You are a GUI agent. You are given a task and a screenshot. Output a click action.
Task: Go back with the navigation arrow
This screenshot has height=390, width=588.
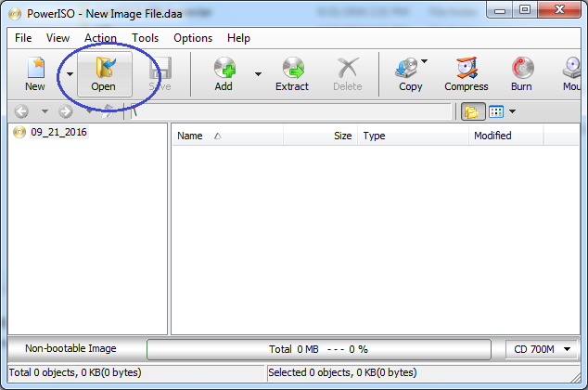coord(21,111)
